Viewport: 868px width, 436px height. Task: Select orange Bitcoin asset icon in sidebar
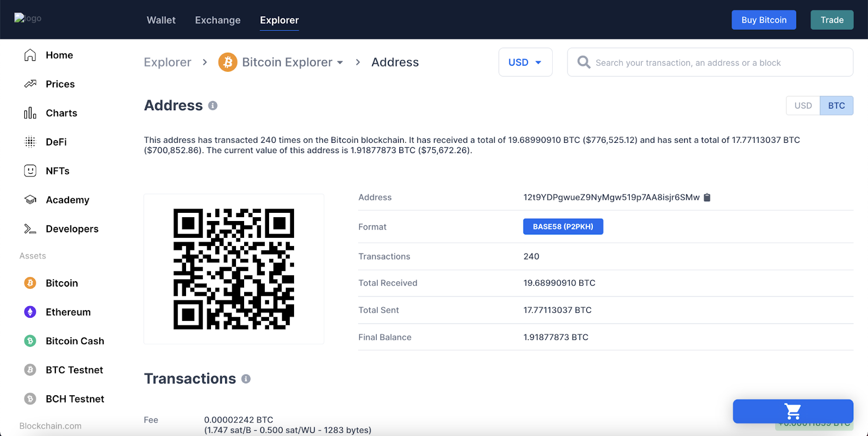coord(30,283)
